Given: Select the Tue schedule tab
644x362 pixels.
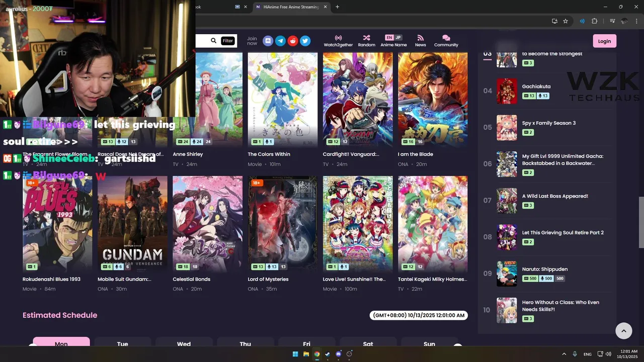Looking at the screenshot, I should pos(123,342).
